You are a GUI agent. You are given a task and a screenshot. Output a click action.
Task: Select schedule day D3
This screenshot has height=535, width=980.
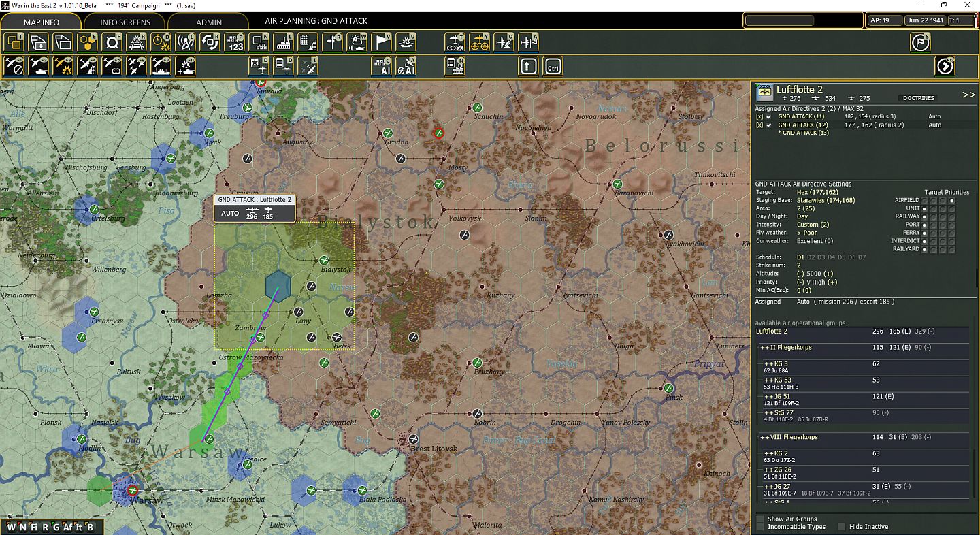821,257
